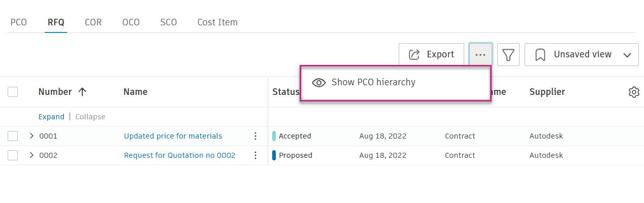Open table column settings gear
The image size is (644, 203).
click(x=633, y=92)
